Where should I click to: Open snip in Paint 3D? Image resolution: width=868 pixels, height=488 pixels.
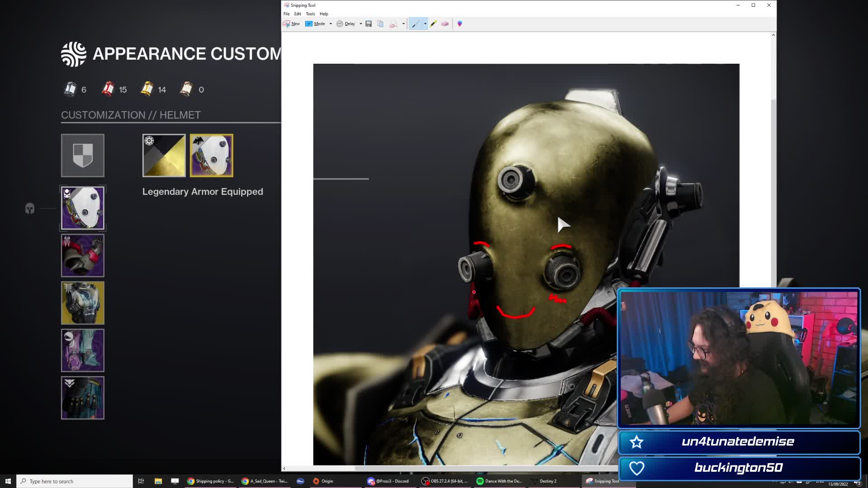point(460,23)
